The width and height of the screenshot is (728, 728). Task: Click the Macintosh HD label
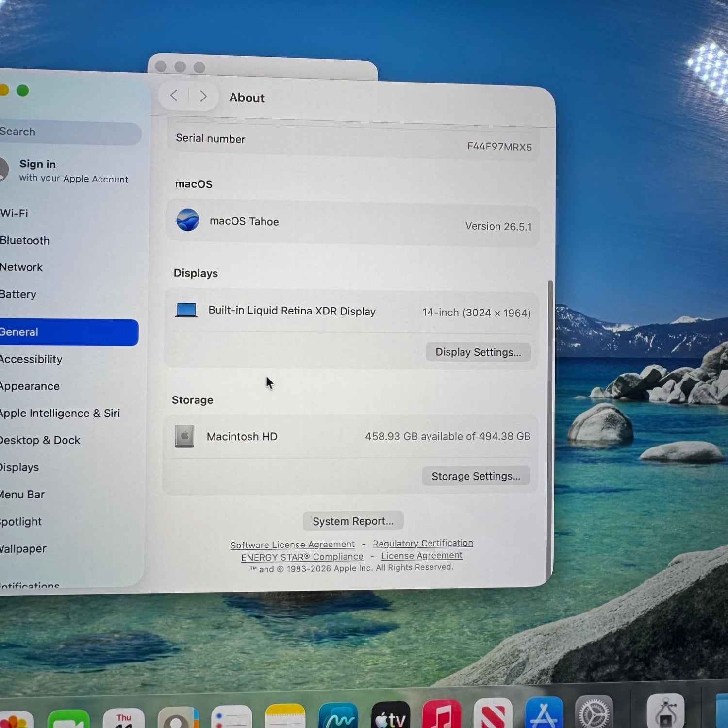242,436
